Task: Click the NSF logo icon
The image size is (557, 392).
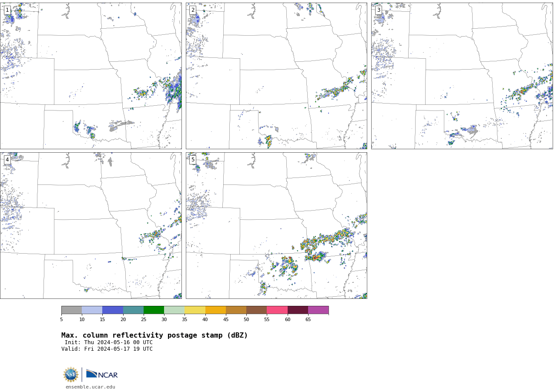Action: click(x=70, y=375)
